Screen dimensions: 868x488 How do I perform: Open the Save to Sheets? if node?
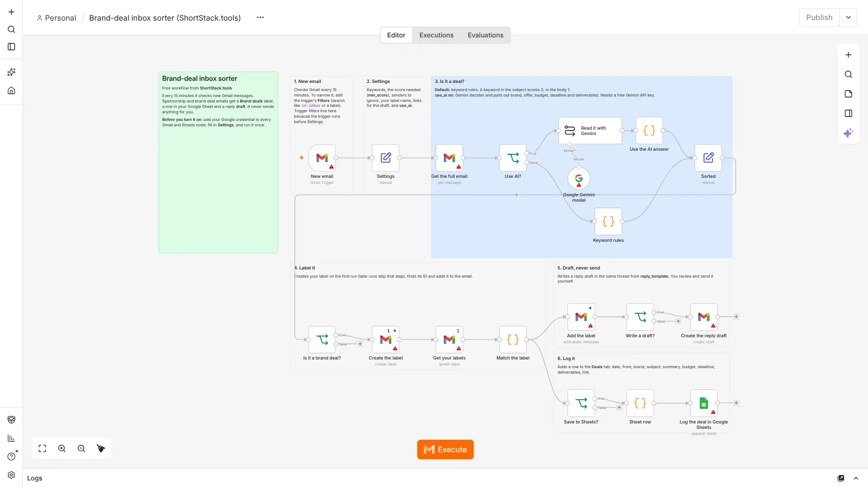pyautogui.click(x=581, y=403)
